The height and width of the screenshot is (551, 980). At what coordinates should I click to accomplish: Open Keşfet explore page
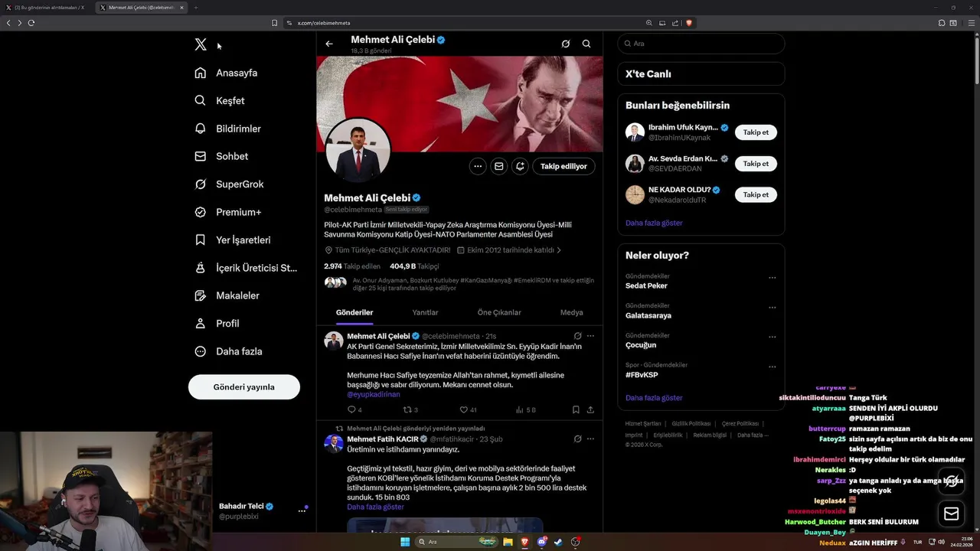click(220, 100)
